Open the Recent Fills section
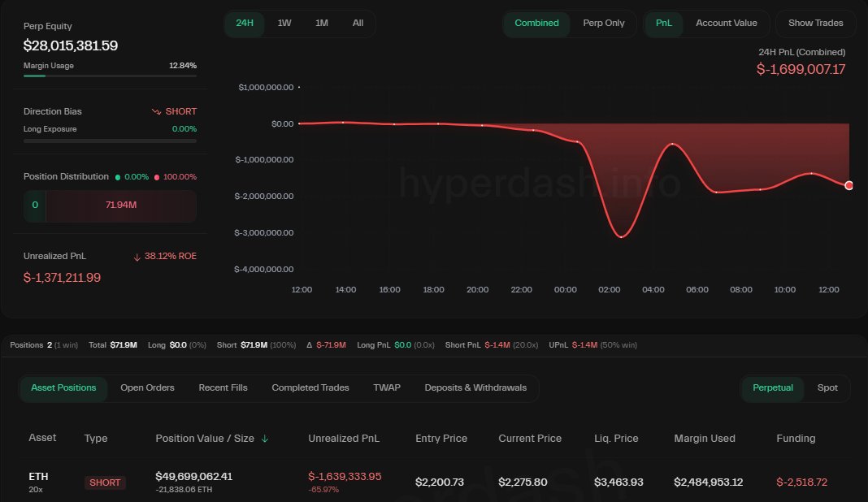868x502 pixels. (x=223, y=387)
